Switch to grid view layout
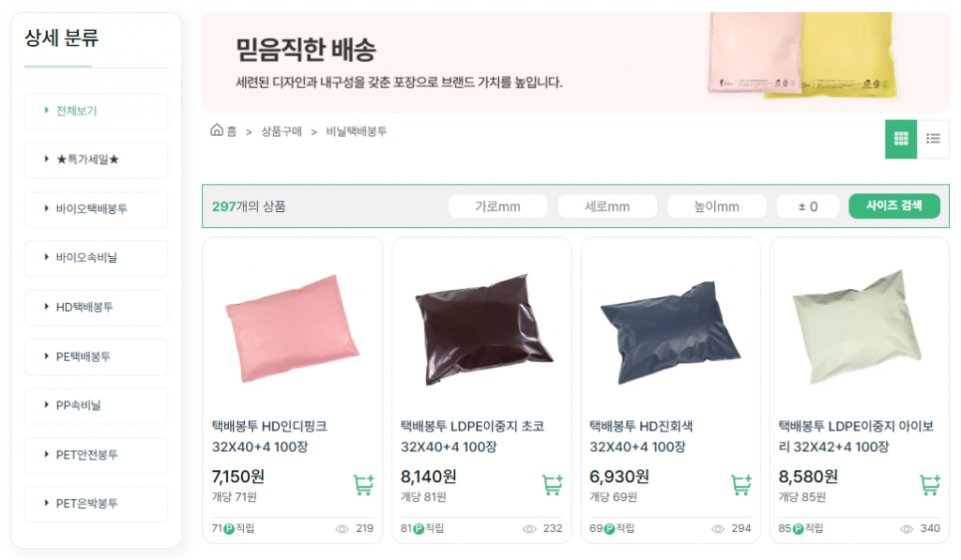Viewport: 961px width, 560px height. click(900, 139)
